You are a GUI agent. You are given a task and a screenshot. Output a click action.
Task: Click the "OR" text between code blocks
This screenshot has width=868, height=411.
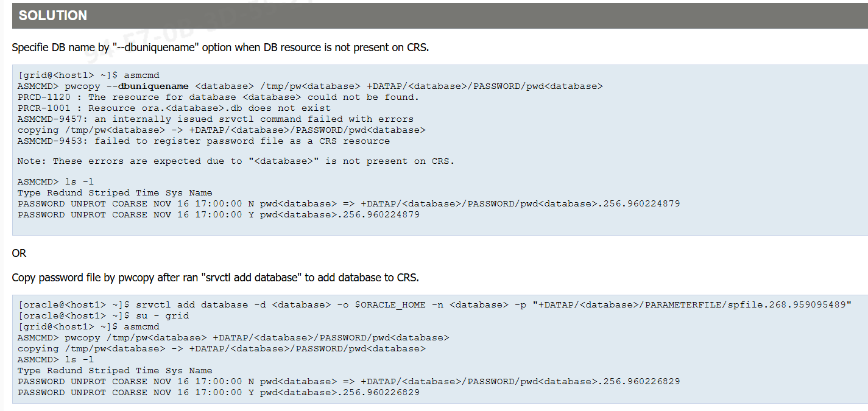[x=19, y=253]
